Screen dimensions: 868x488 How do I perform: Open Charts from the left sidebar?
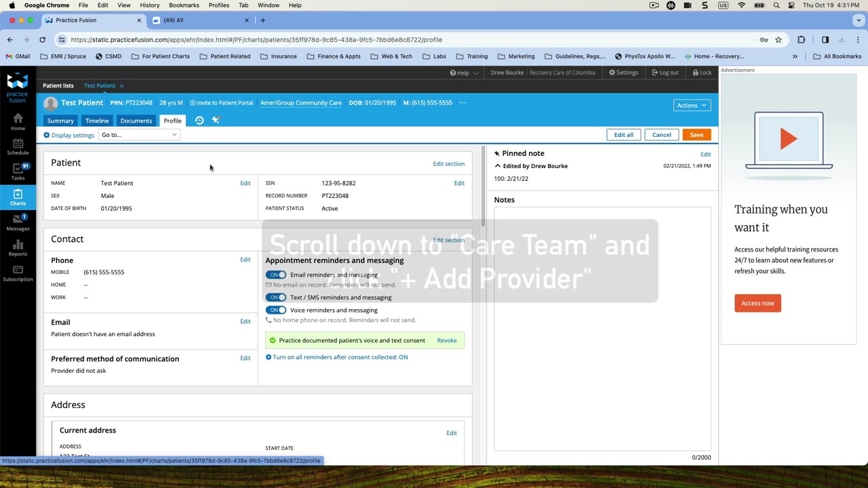(18, 199)
